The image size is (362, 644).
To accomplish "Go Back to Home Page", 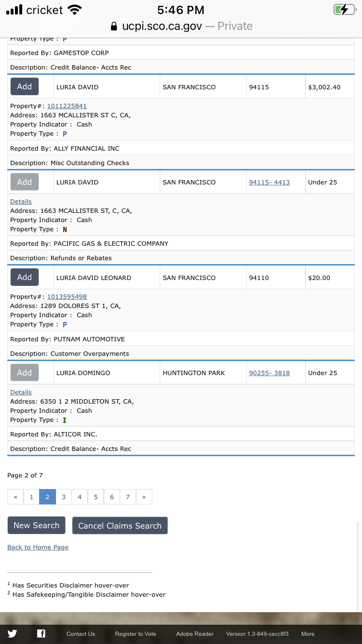I will tap(38, 547).
